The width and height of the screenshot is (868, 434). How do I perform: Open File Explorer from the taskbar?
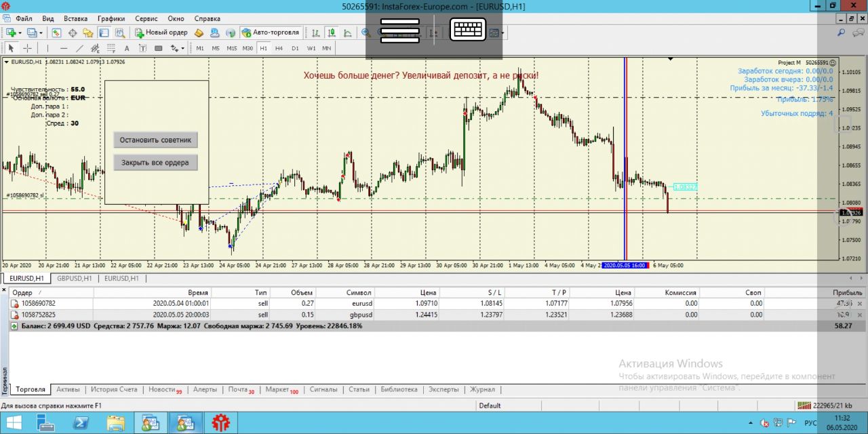pyautogui.click(x=115, y=423)
